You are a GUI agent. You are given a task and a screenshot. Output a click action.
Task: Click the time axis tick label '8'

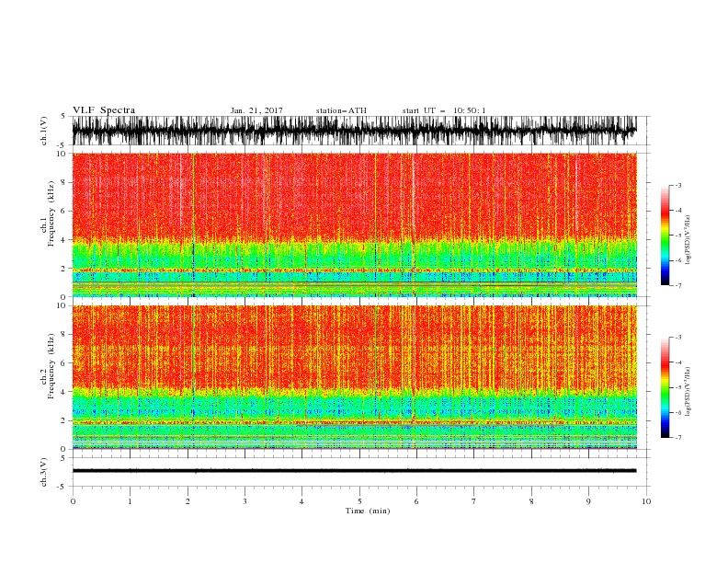531,501
